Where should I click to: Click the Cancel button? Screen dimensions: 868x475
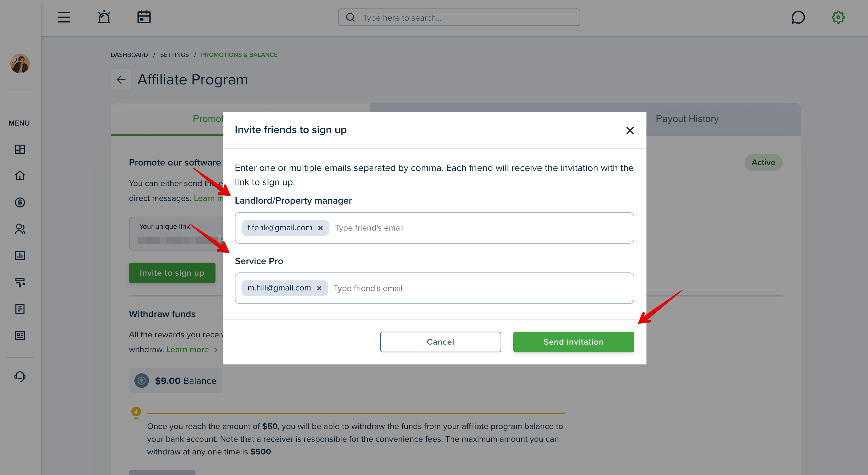(x=440, y=342)
